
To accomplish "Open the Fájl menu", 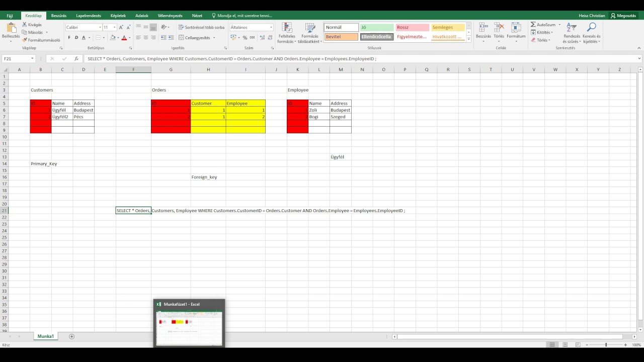I will (x=10, y=16).
